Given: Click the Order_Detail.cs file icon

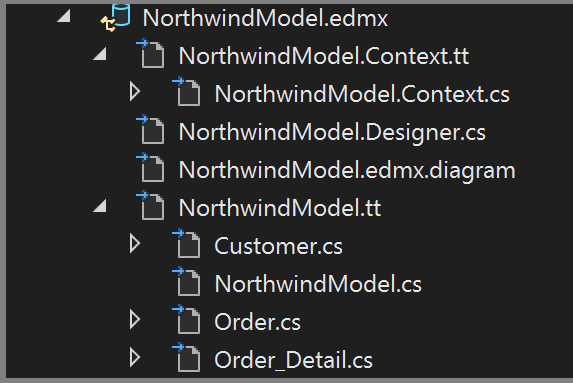Looking at the screenshot, I should (186, 358).
